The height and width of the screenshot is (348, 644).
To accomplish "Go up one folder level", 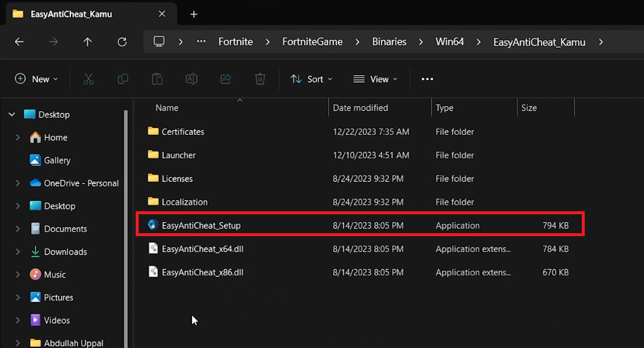I will tap(88, 42).
